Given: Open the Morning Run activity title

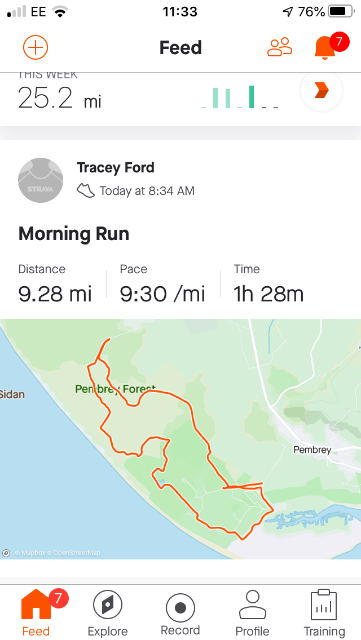Looking at the screenshot, I should click(x=74, y=234).
